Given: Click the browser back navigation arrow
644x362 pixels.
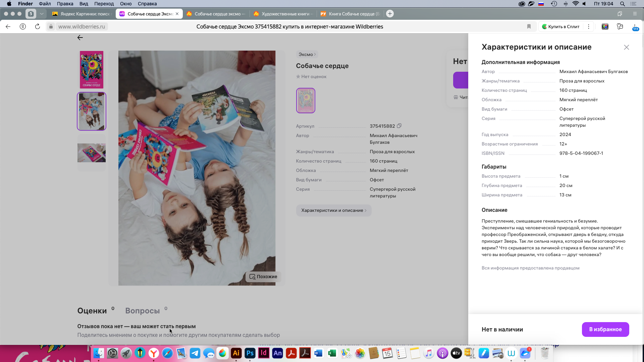Looking at the screenshot, I should tap(8, 26).
